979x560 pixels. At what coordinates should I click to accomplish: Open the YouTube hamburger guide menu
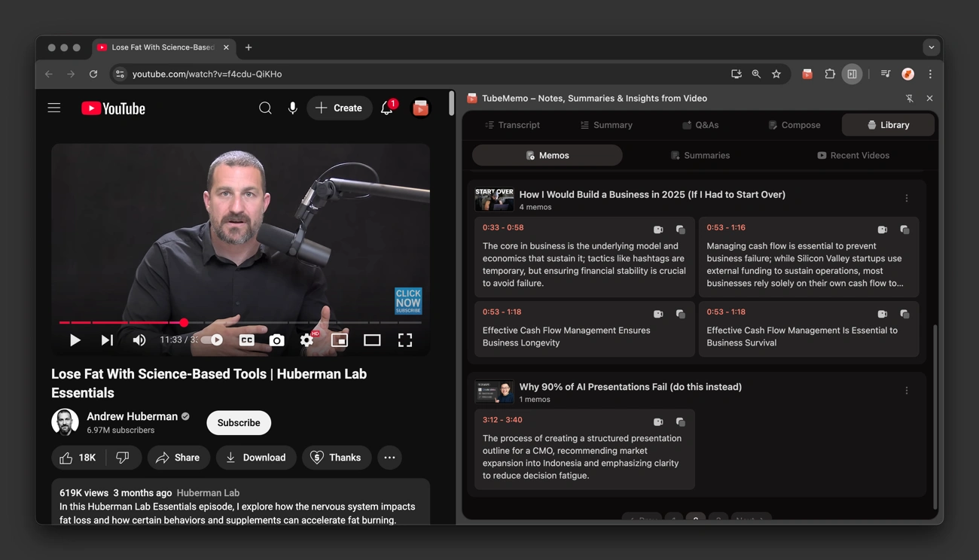[x=54, y=108]
